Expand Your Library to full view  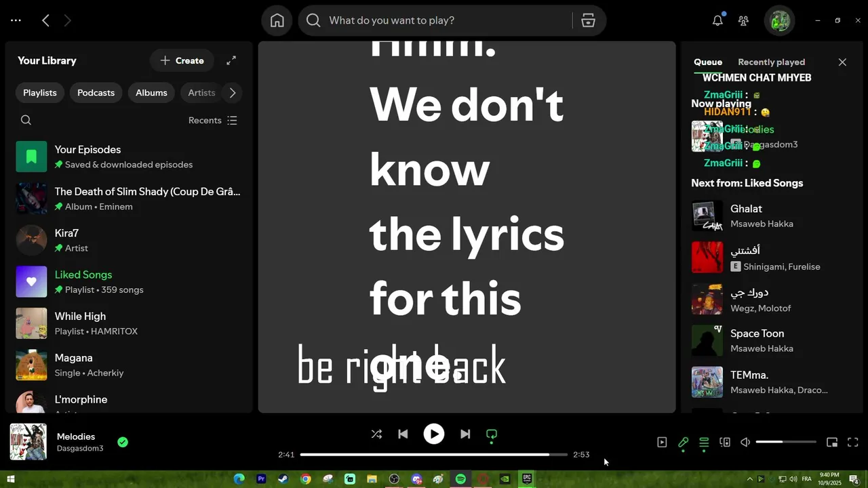231,60
